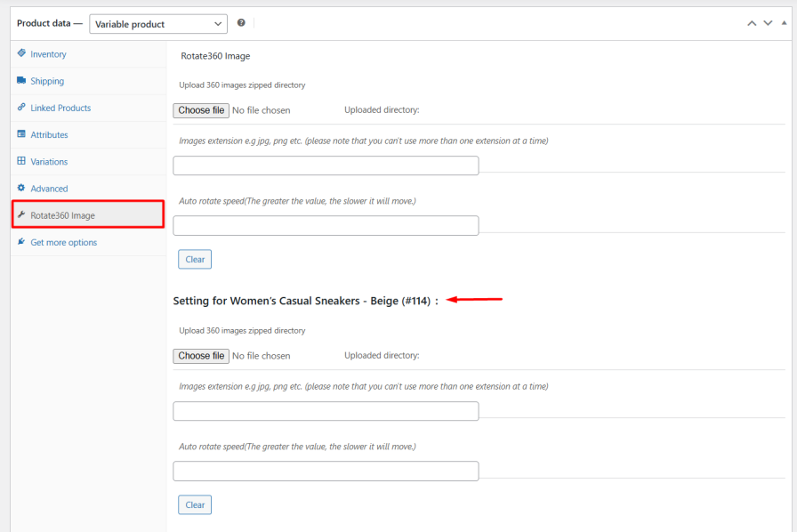This screenshot has height=532, width=797.
Task: Click the first 'Uploaded directory:' label
Action: point(382,109)
